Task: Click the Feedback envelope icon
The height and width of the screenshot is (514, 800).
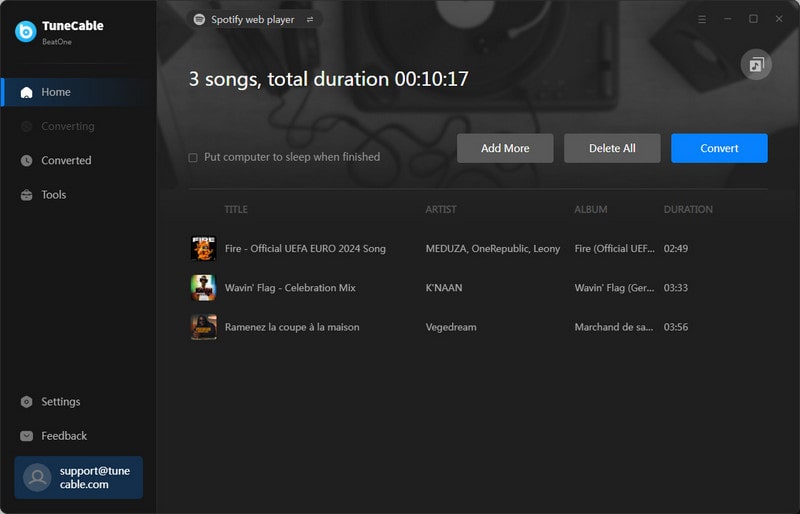Action: (27, 436)
